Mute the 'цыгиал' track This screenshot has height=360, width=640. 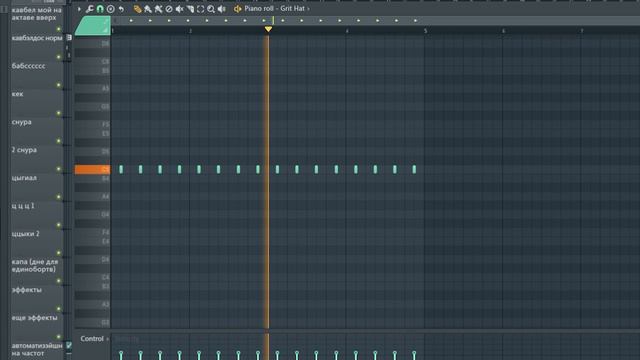(x=58, y=197)
